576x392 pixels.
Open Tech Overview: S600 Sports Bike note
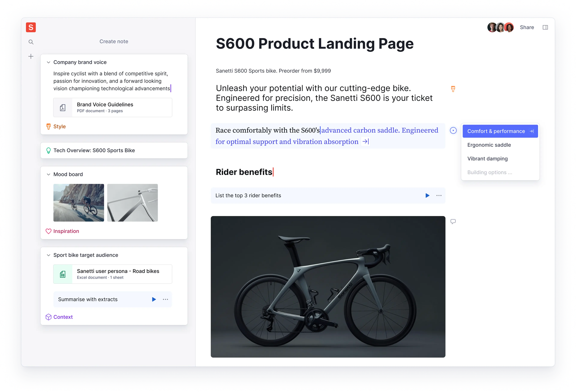pos(114,150)
